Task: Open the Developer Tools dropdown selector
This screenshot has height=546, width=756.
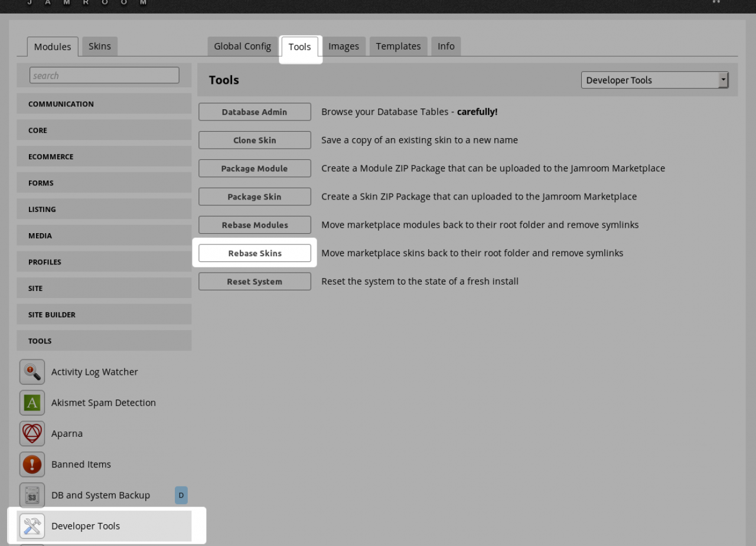Action: point(654,80)
